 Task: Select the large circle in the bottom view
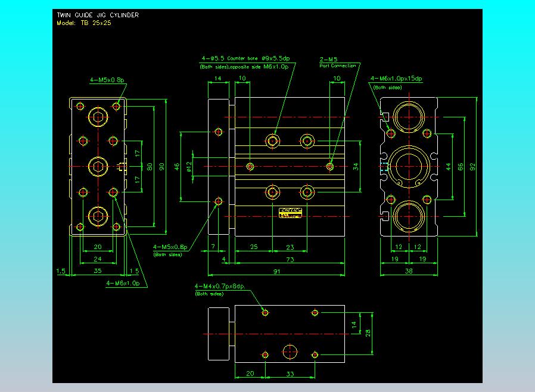click(x=290, y=351)
